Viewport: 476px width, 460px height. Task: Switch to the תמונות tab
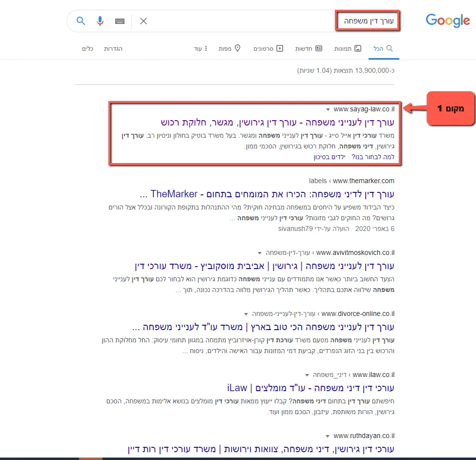click(348, 48)
